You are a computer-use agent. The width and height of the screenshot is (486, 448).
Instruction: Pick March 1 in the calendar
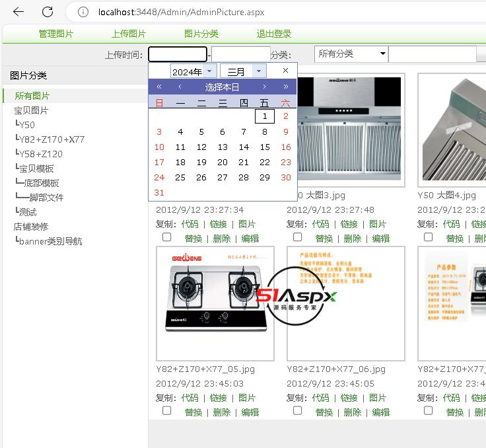[265, 116]
